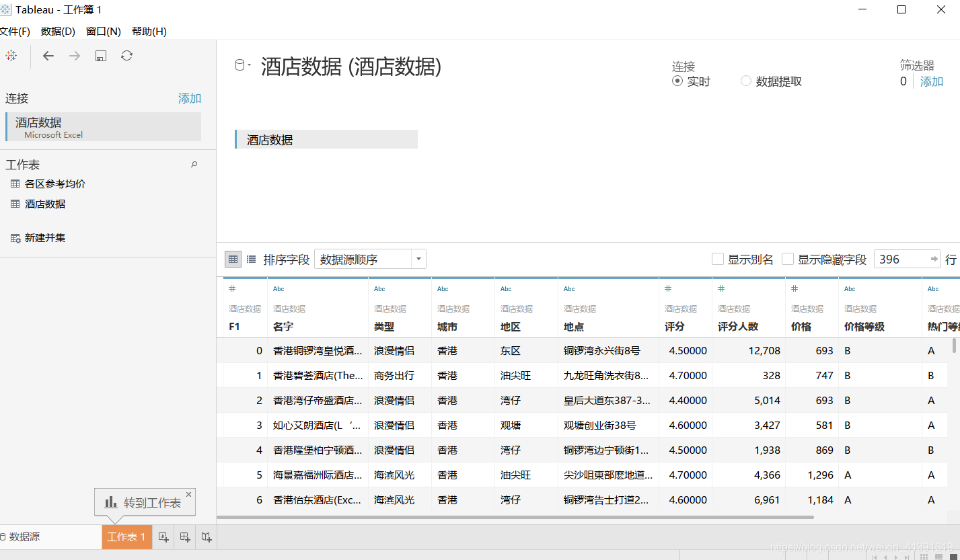The height and width of the screenshot is (560, 960).
Task: Click the data source cylinder icon by the title
Action: coord(239,65)
